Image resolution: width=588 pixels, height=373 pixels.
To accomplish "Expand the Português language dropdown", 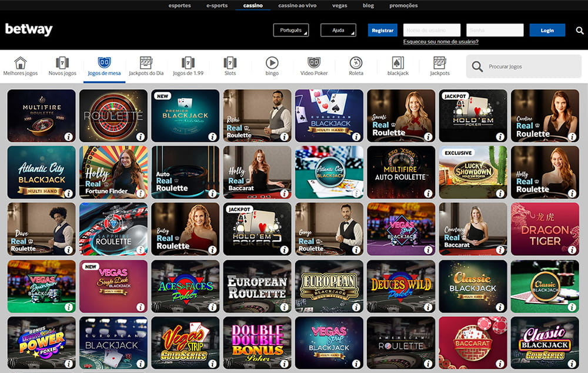I will coord(290,30).
